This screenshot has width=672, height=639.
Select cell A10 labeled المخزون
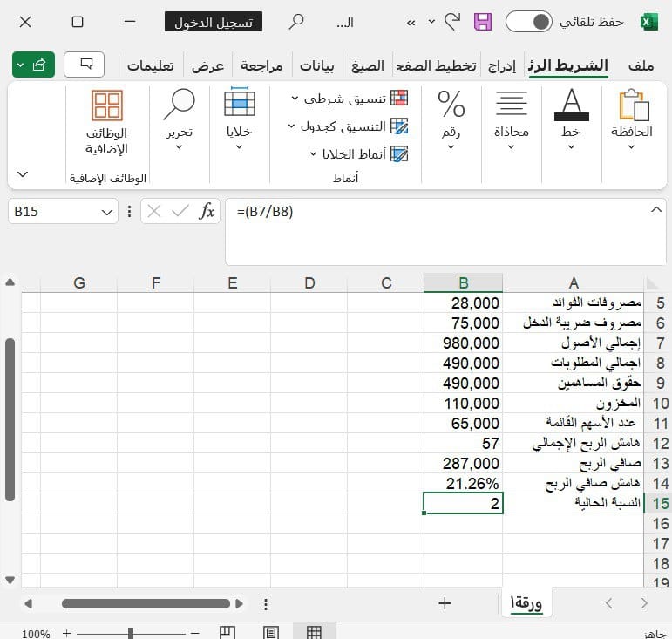click(574, 403)
